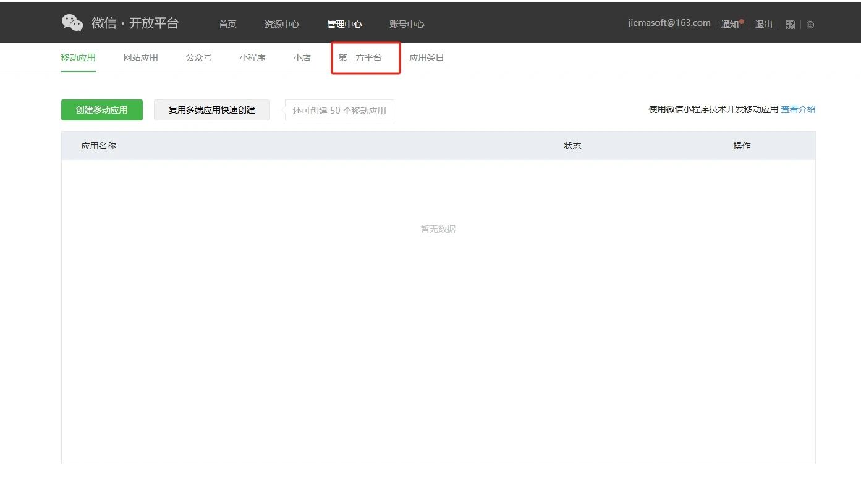Switch to the 移动应用 tab

pyautogui.click(x=78, y=57)
